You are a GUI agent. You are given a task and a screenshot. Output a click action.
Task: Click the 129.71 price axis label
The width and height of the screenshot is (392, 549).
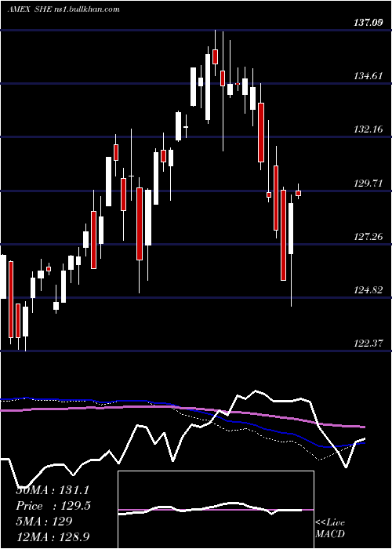point(368,183)
